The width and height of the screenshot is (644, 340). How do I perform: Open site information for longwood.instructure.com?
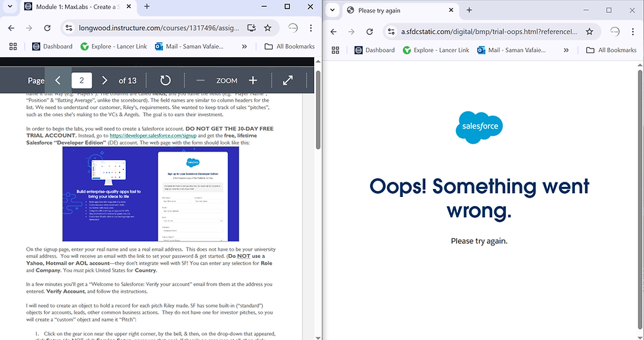tap(69, 28)
